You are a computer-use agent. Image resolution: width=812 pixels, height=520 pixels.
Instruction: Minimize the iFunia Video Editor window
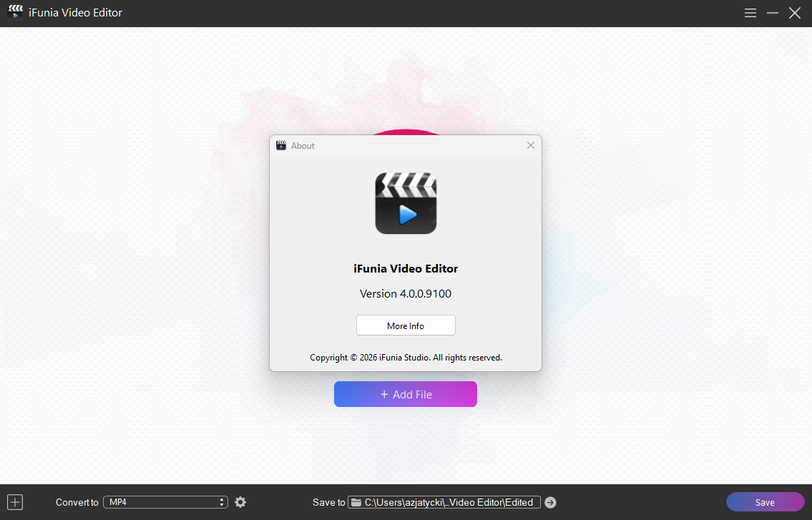773,13
